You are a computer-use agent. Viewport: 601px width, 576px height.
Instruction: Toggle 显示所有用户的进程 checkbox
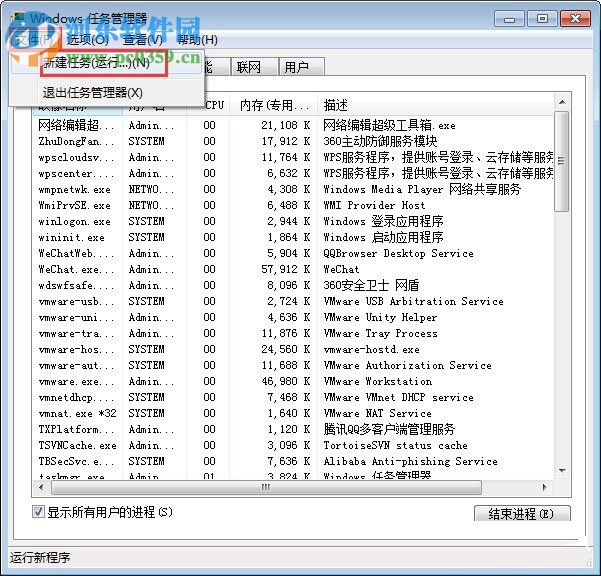click(x=38, y=512)
